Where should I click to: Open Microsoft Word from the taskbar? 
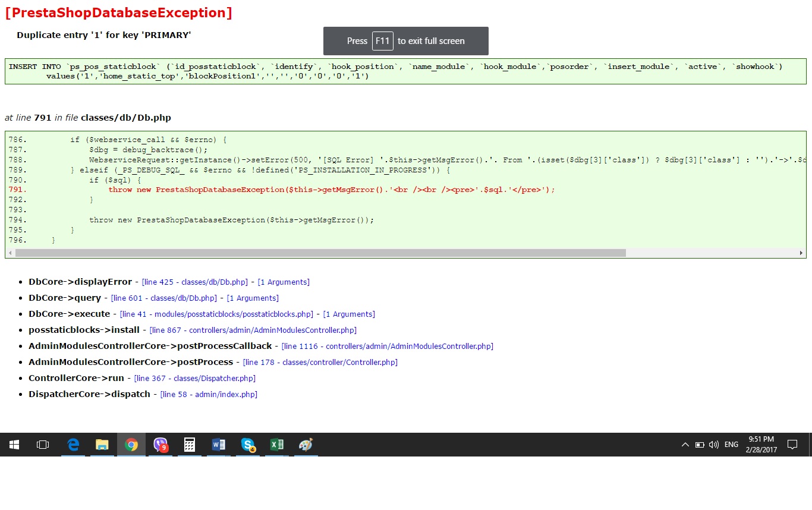pyautogui.click(x=219, y=445)
